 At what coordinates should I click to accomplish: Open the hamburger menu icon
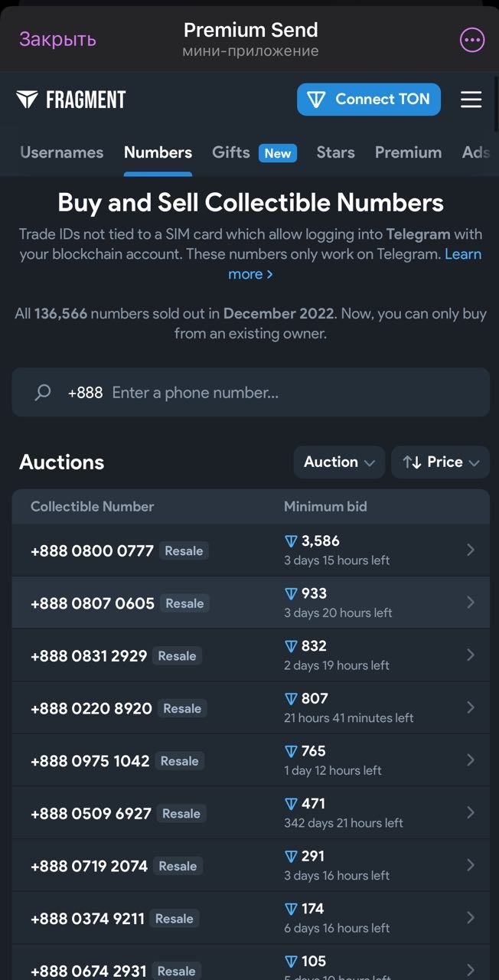471,99
